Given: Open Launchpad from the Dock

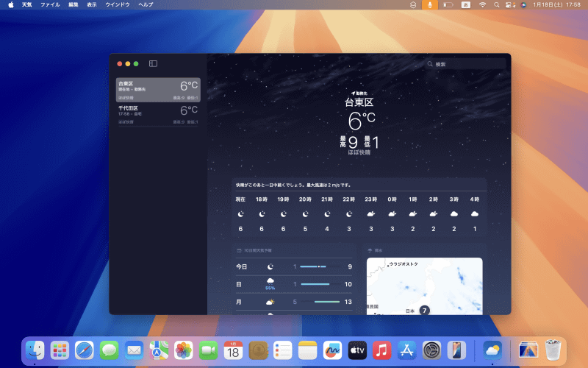Looking at the screenshot, I should tap(60, 351).
